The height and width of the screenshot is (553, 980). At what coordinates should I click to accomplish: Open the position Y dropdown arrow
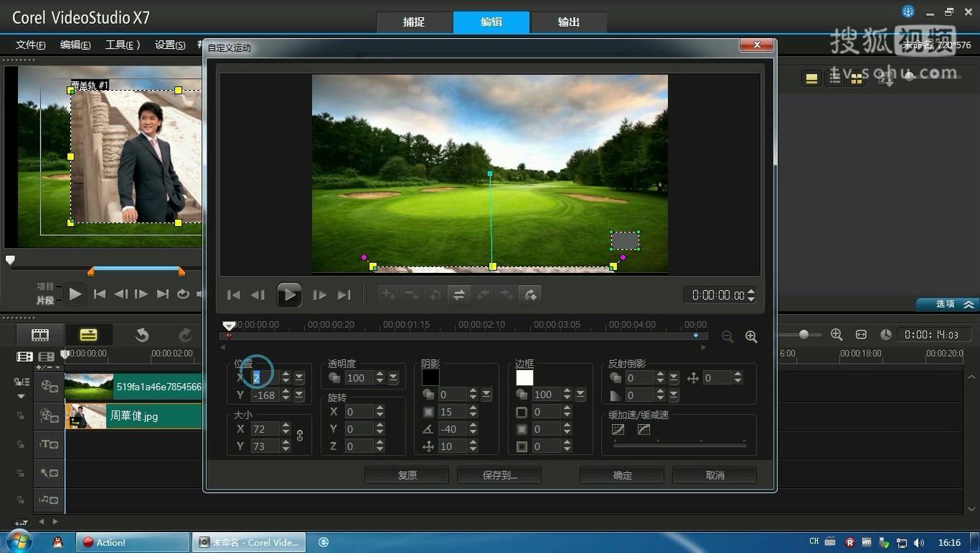point(299,395)
